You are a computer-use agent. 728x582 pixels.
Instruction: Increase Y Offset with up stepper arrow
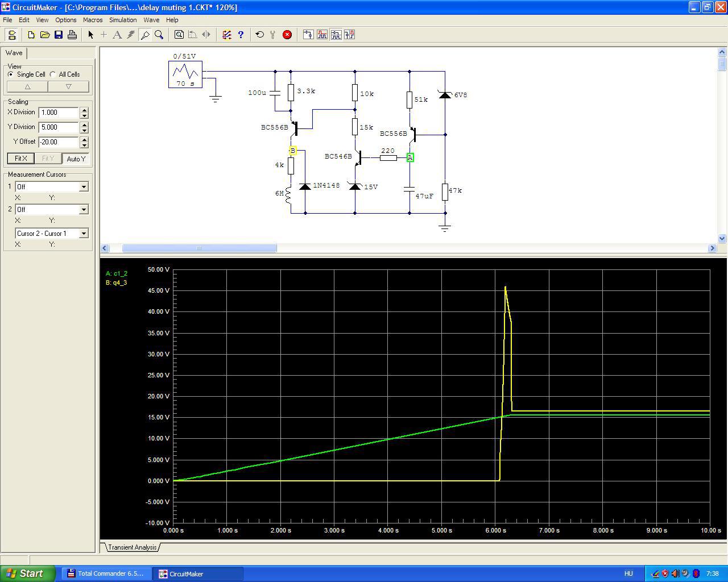[x=84, y=139]
